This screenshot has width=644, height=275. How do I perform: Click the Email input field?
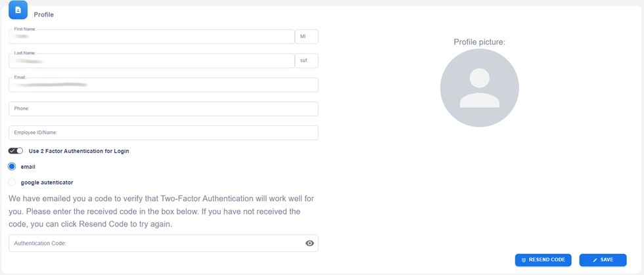click(163, 85)
